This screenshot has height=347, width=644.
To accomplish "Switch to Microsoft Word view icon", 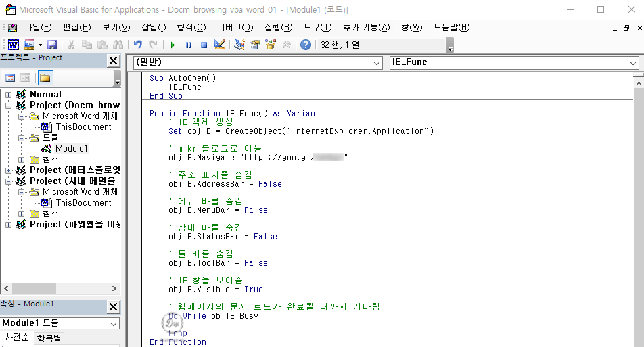I will pos(13,45).
